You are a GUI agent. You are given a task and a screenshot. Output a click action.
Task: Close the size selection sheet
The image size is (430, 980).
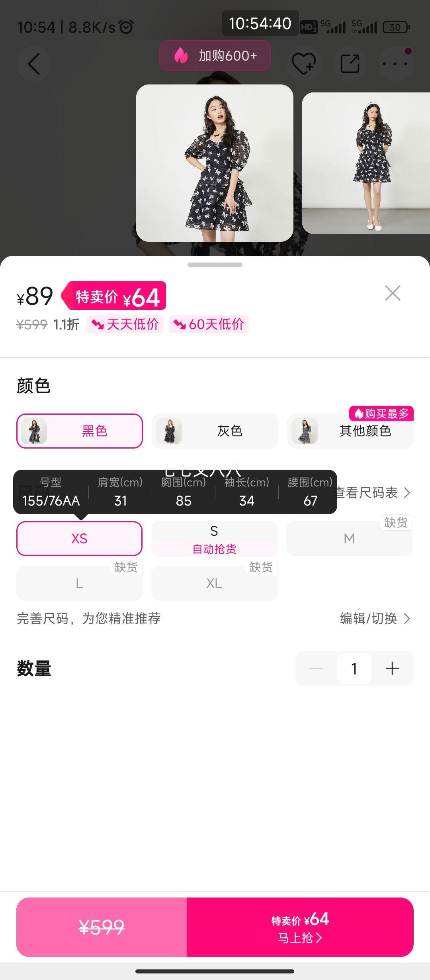pyautogui.click(x=393, y=293)
